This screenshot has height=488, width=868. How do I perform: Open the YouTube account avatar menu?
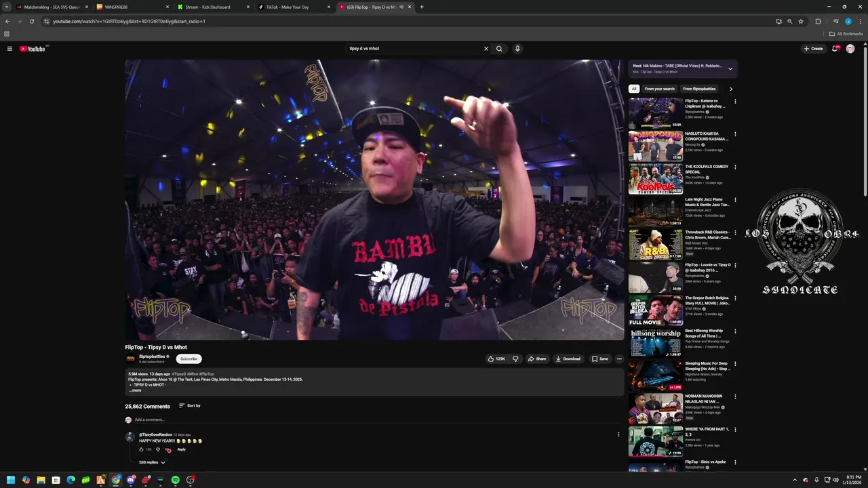850,49
